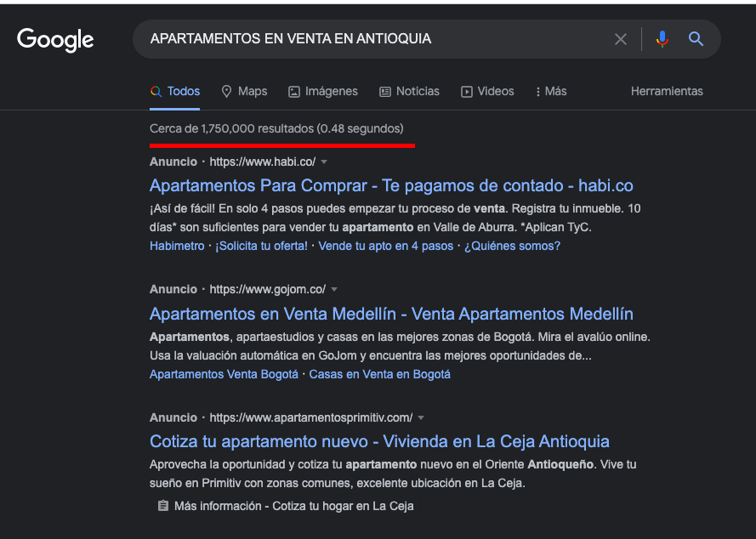Click the https://www.habi.co/ URL text
The height and width of the screenshot is (539, 756).
click(x=262, y=162)
